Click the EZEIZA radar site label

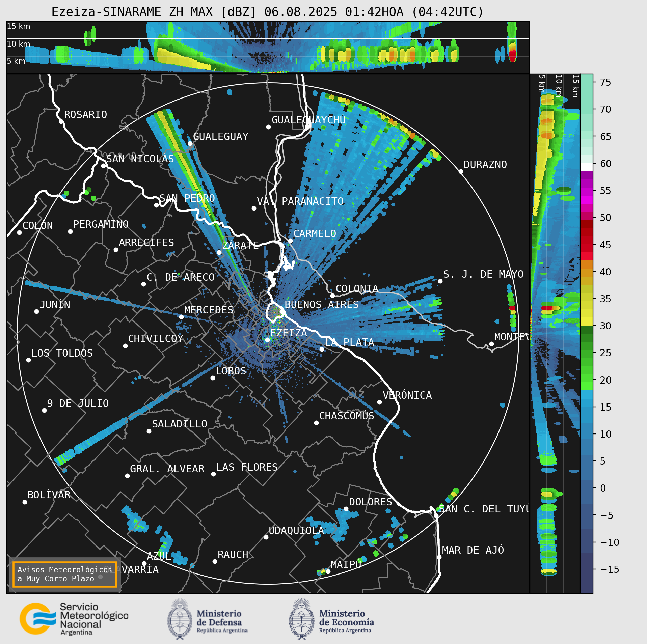[289, 333]
